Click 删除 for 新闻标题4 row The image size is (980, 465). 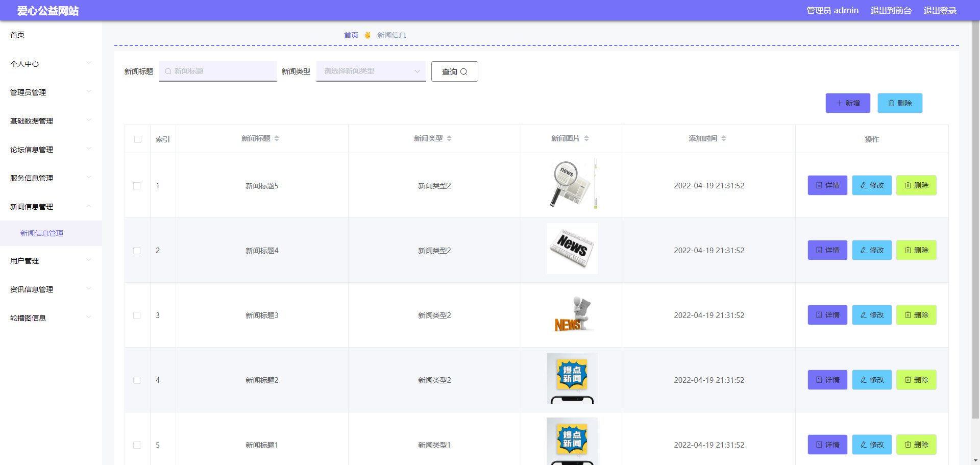point(916,250)
